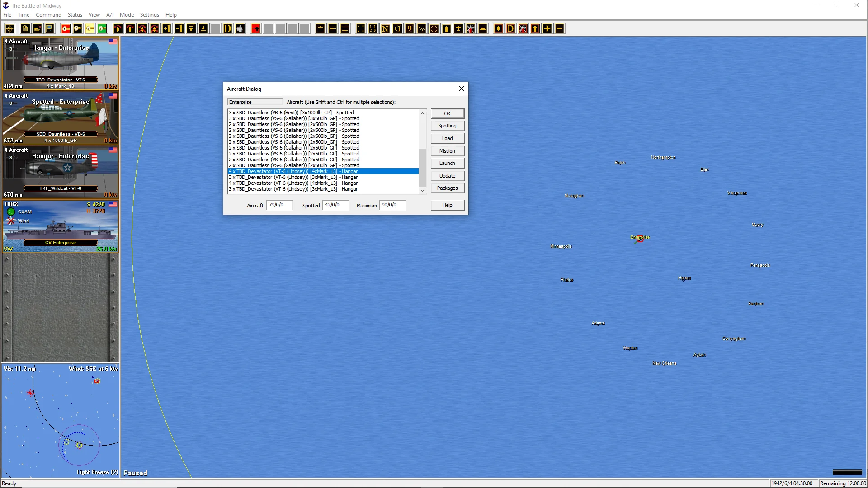Click the Load button

coord(447,138)
